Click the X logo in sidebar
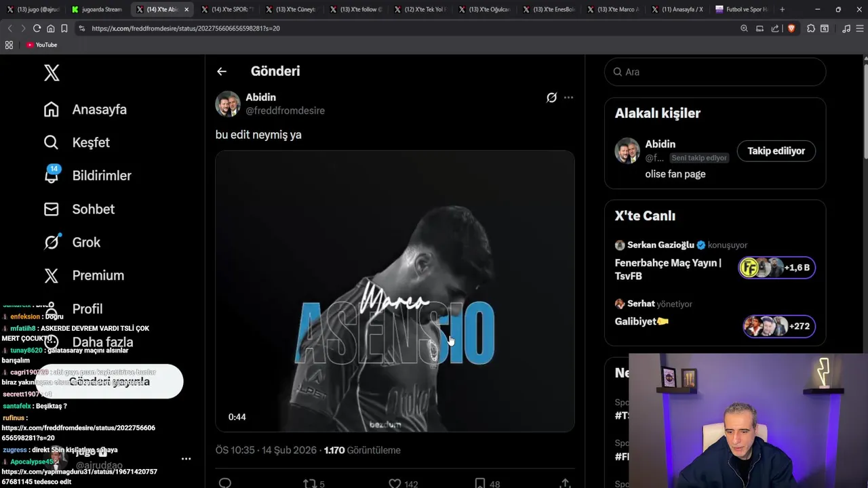Image resolution: width=868 pixels, height=488 pixels. [52, 73]
